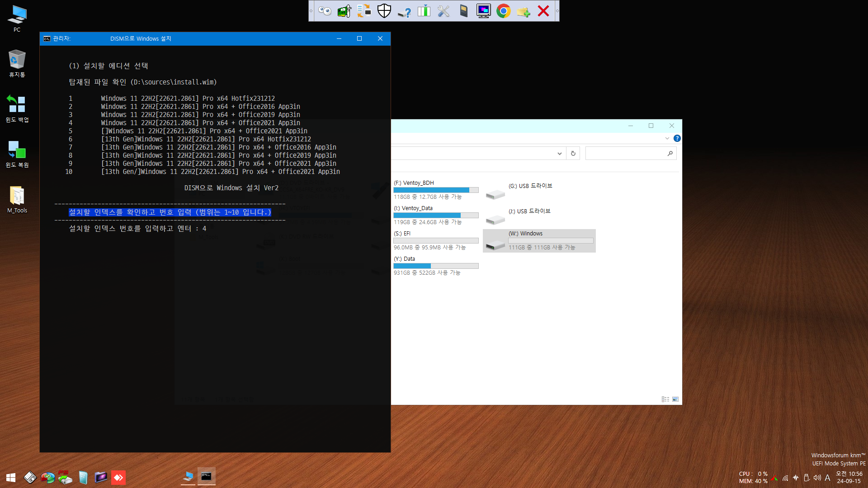Click the index input prompt line showing 4

pyautogui.click(x=137, y=229)
